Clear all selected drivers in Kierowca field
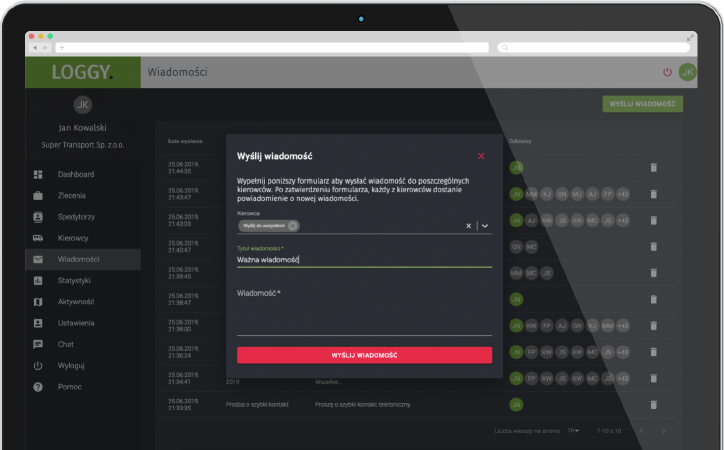Image resolution: width=724 pixels, height=450 pixels. 468,226
